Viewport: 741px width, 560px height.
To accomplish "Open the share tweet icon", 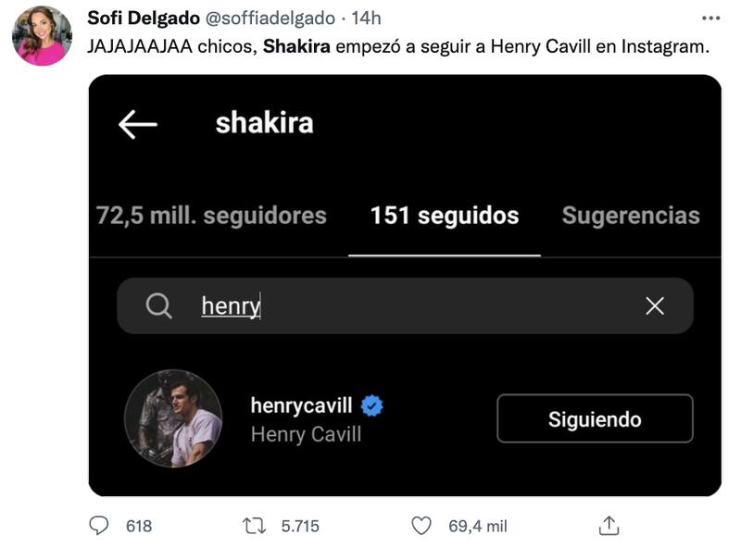I will (609, 526).
